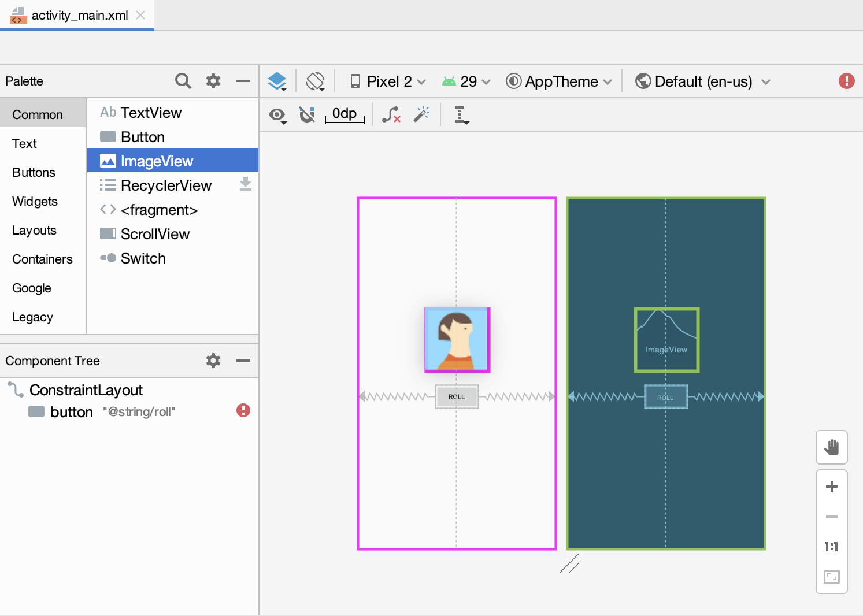The height and width of the screenshot is (616, 863).
Task: Open the API level 29 dropdown
Action: [466, 81]
